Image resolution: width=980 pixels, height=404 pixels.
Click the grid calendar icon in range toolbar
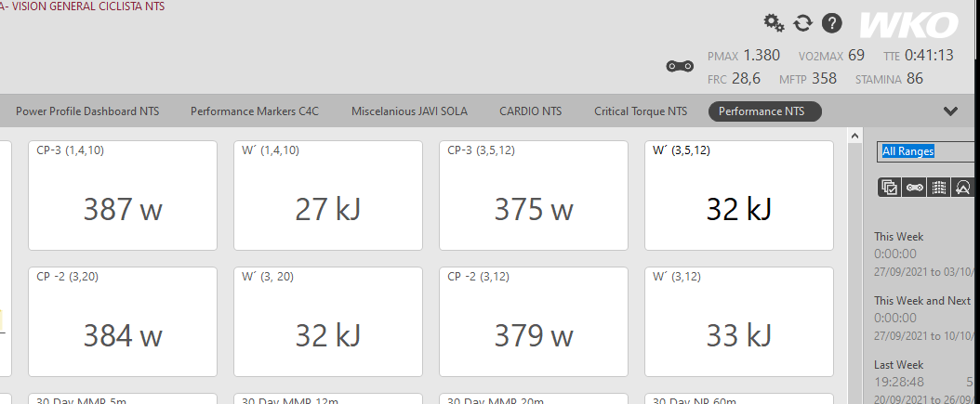click(x=938, y=187)
